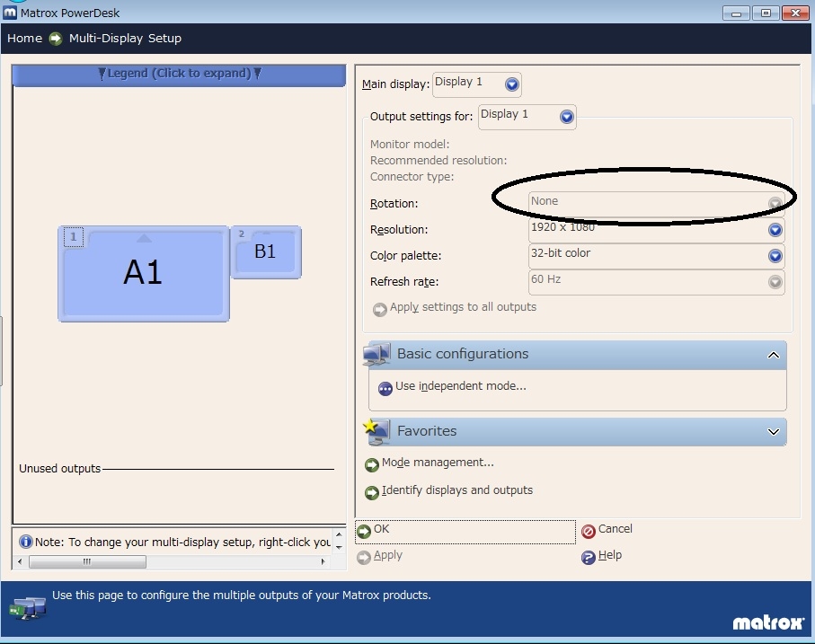Expand the Favorites section
Screen dimensions: 815x644
pos(773,432)
